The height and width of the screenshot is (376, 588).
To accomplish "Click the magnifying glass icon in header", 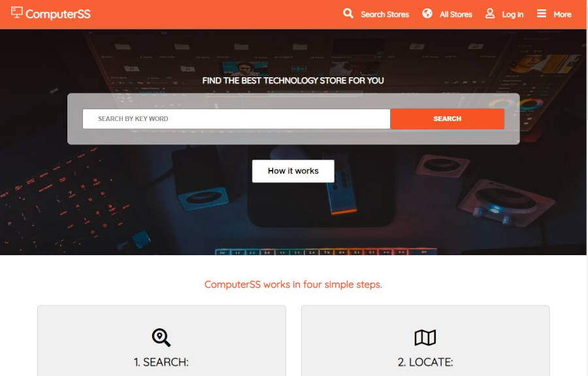I will click(x=348, y=14).
